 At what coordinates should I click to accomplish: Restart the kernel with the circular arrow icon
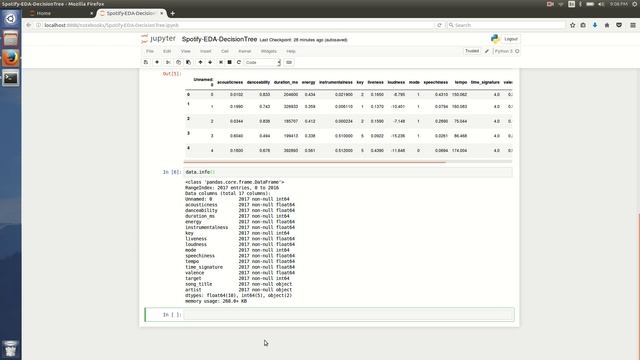239,62
